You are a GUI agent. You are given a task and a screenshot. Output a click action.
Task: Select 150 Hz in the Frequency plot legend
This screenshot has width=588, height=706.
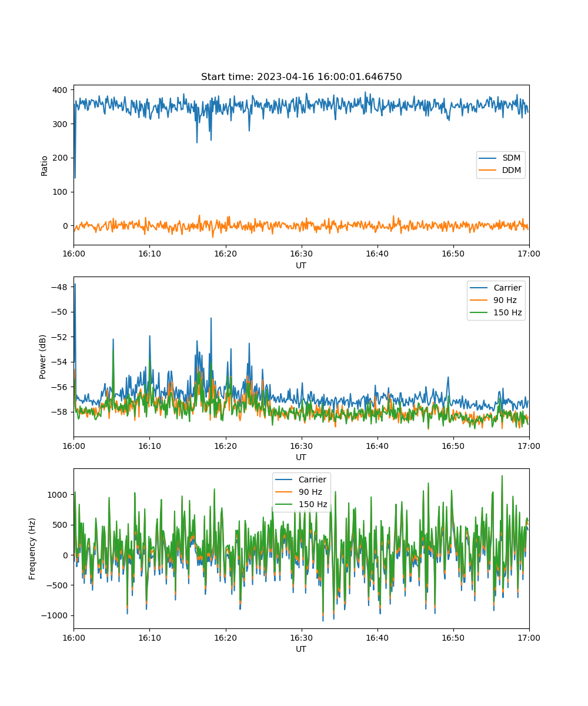click(313, 504)
